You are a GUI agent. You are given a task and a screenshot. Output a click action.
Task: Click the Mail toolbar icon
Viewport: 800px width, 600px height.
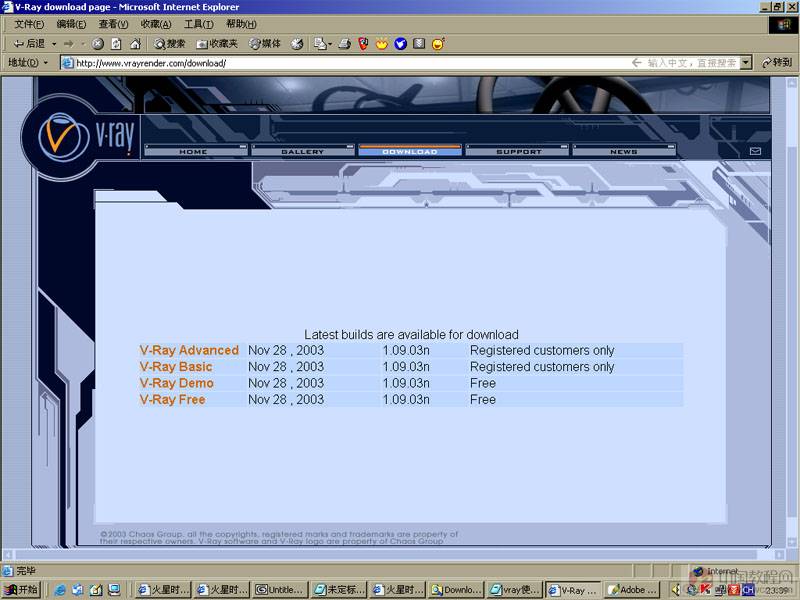pos(320,44)
